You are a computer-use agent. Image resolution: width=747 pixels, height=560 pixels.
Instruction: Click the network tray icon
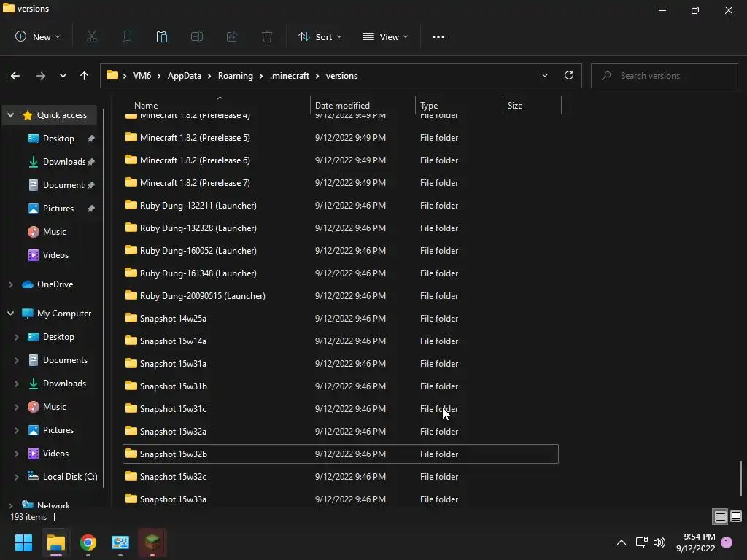point(641,542)
